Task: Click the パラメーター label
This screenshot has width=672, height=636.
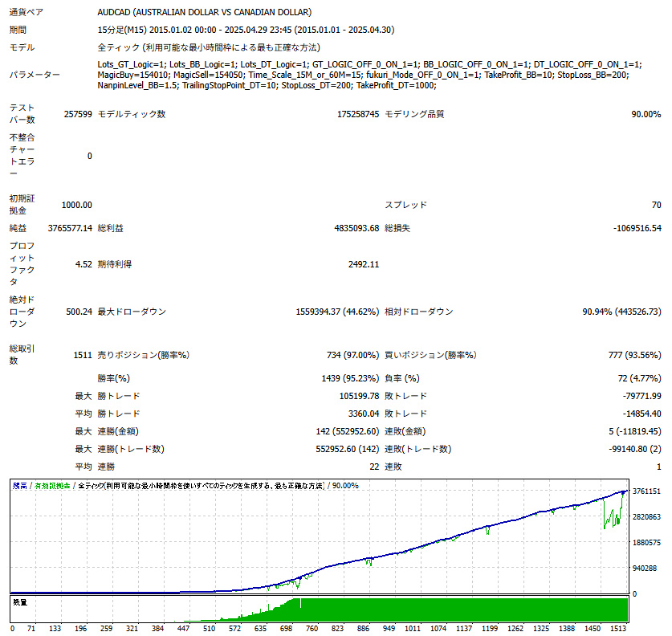Action: (x=35, y=75)
